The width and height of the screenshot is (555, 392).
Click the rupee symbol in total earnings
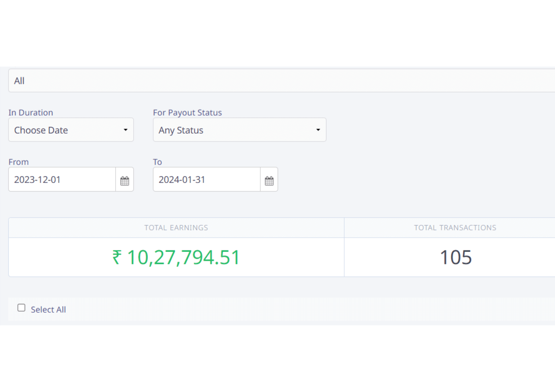(x=117, y=257)
